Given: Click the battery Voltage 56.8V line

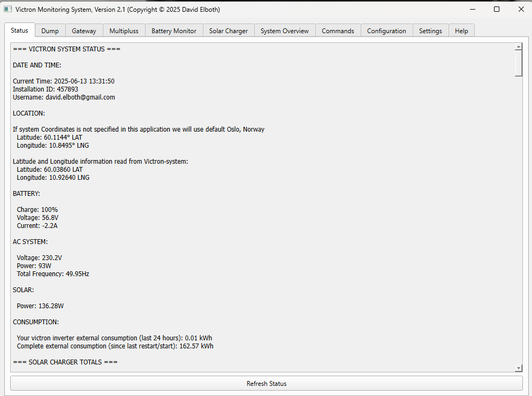Looking at the screenshot, I should [37, 218].
